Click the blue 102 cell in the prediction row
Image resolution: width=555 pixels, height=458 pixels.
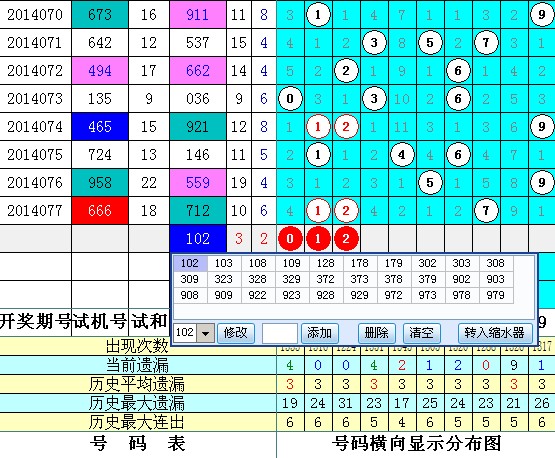pos(198,239)
